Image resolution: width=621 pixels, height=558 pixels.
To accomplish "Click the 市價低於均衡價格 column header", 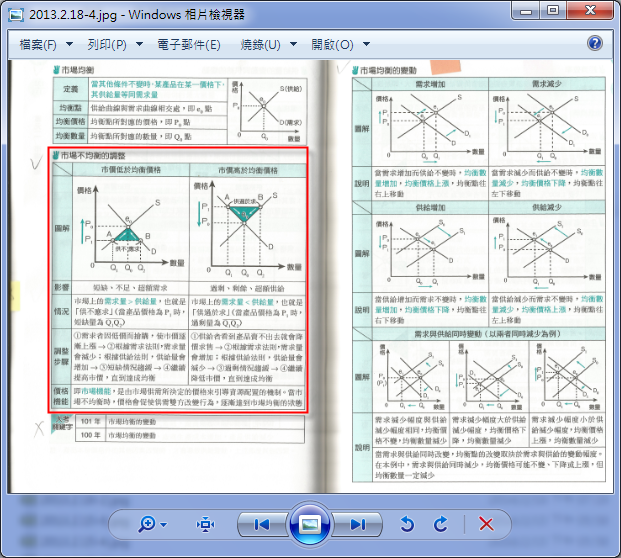I will pyautogui.click(x=131, y=170).
